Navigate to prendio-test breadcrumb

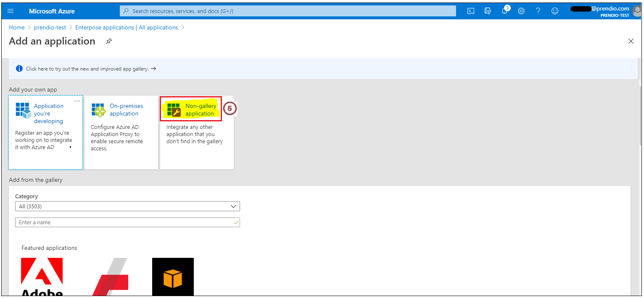click(50, 27)
